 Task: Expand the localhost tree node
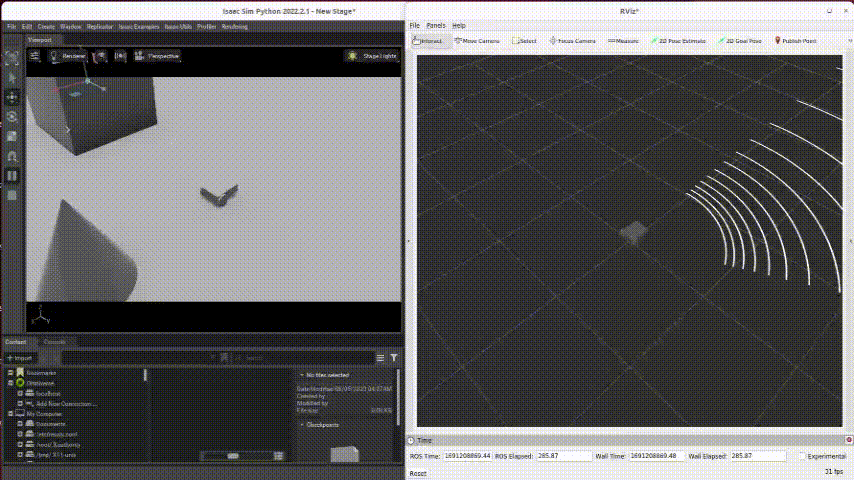pos(20,393)
